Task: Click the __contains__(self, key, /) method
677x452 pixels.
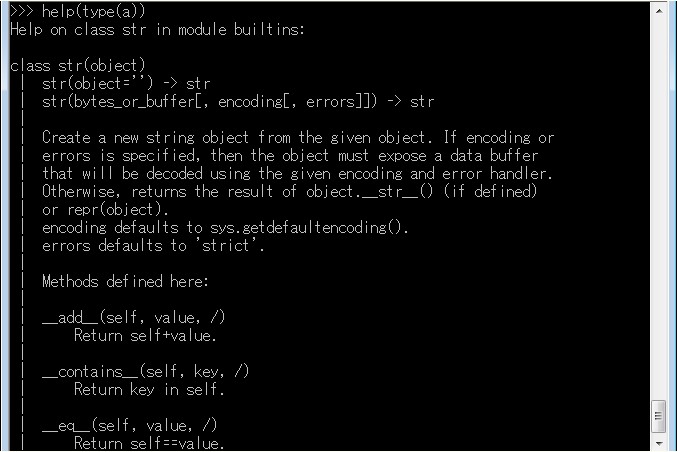Action: click(146, 371)
